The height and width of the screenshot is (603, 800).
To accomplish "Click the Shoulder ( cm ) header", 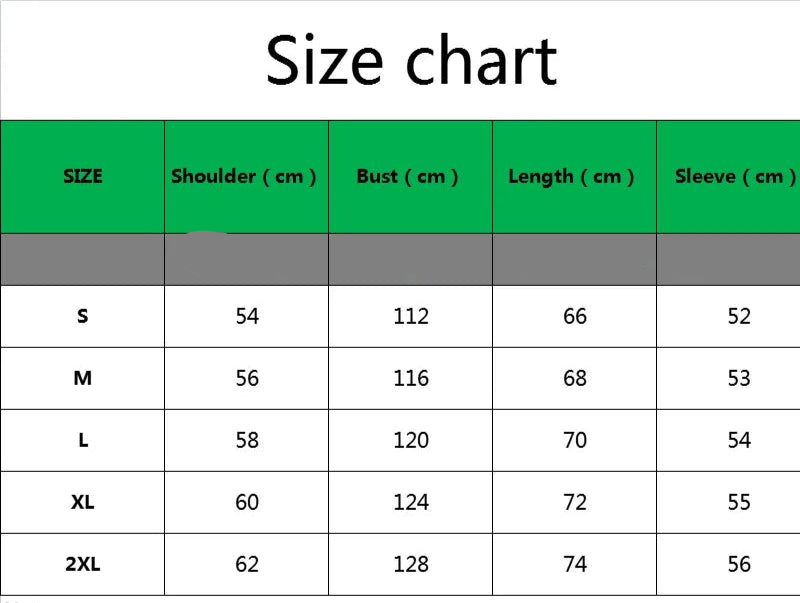I will pos(244,176).
